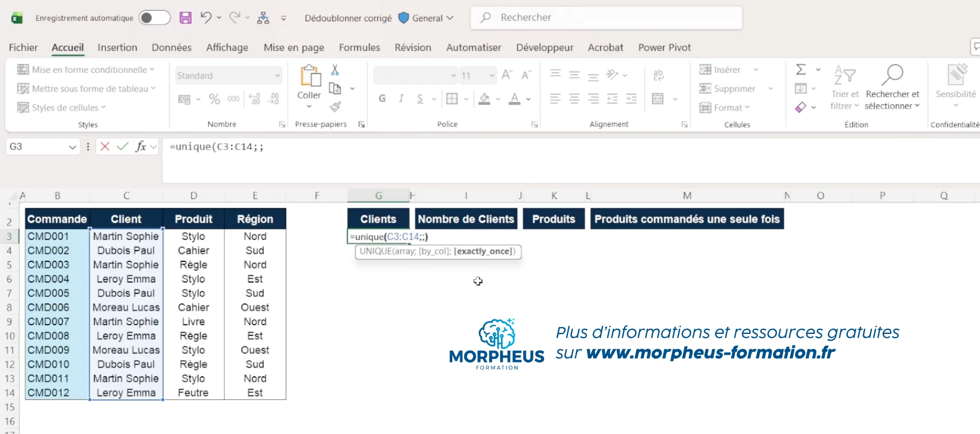Click the wrap text icon
Viewport: 980px width, 434px height.
(658, 75)
